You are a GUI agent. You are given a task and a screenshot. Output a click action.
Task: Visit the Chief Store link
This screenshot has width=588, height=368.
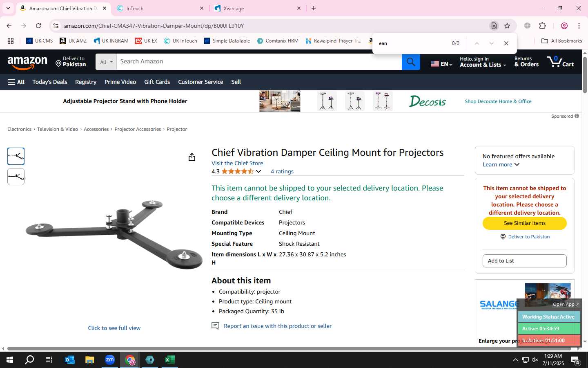click(x=237, y=163)
